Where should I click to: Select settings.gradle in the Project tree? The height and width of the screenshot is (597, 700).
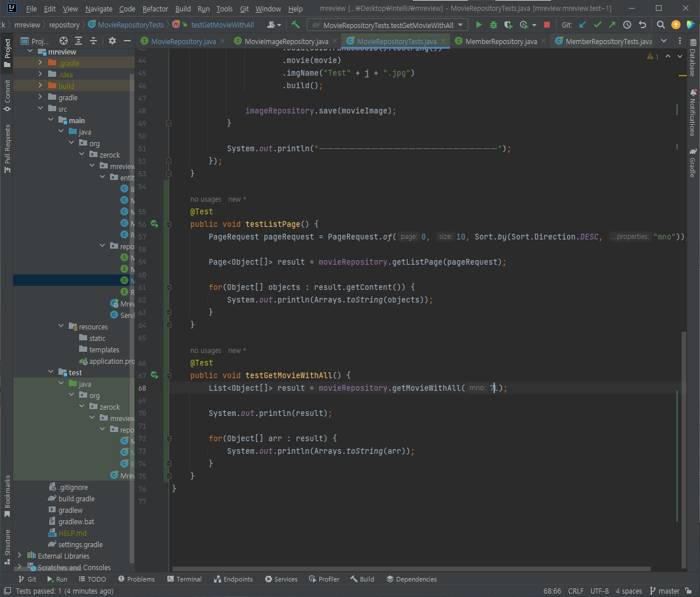(x=76, y=544)
